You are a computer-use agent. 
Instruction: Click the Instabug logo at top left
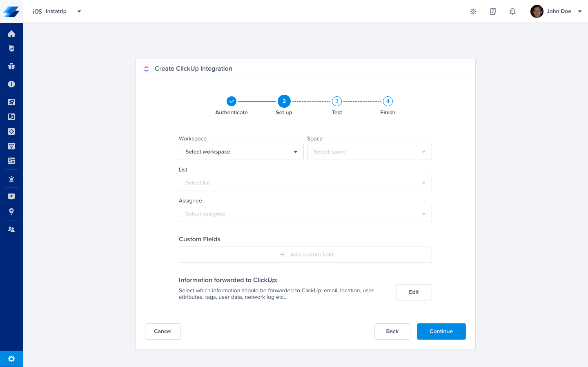[x=11, y=11]
